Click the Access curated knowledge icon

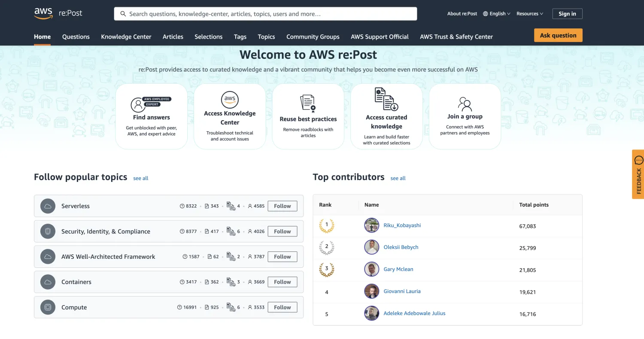[386, 99]
